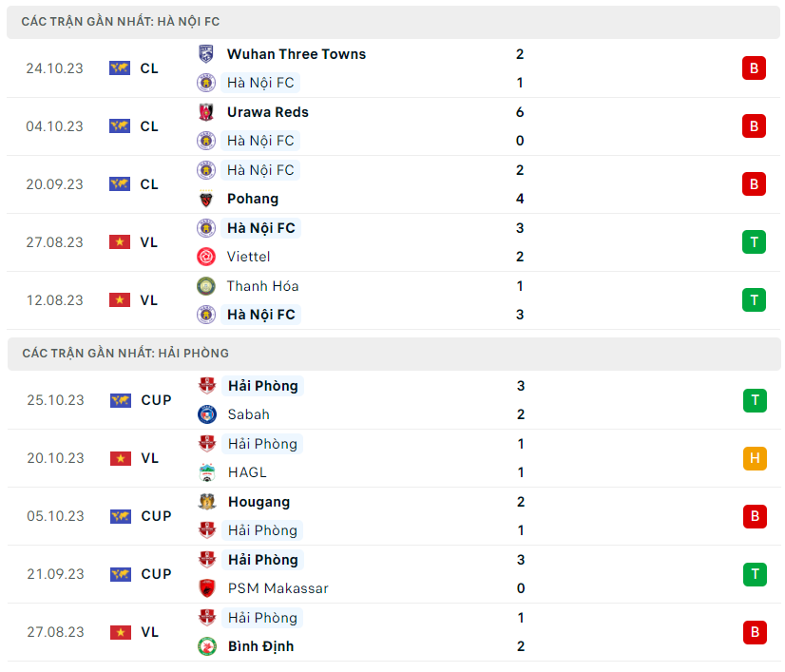The width and height of the screenshot is (785, 672).
Task: Click the loss badge for Wuhan match
Action: [x=754, y=68]
